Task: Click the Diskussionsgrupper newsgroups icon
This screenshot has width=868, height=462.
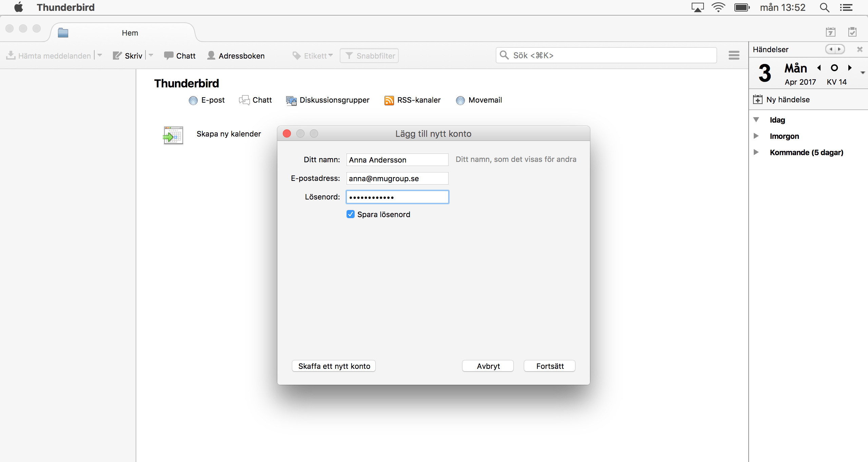Action: (x=291, y=100)
